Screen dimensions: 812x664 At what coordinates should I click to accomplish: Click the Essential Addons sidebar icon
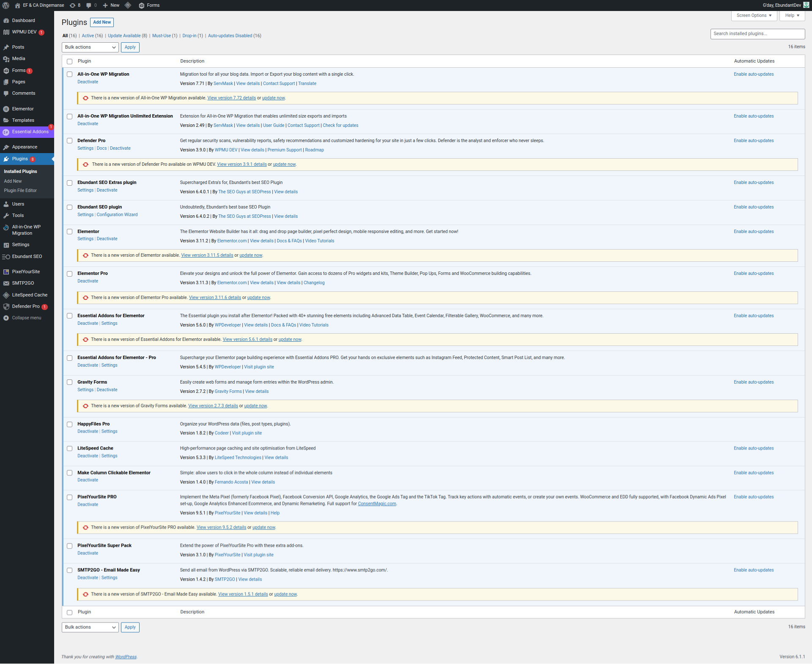[6, 132]
